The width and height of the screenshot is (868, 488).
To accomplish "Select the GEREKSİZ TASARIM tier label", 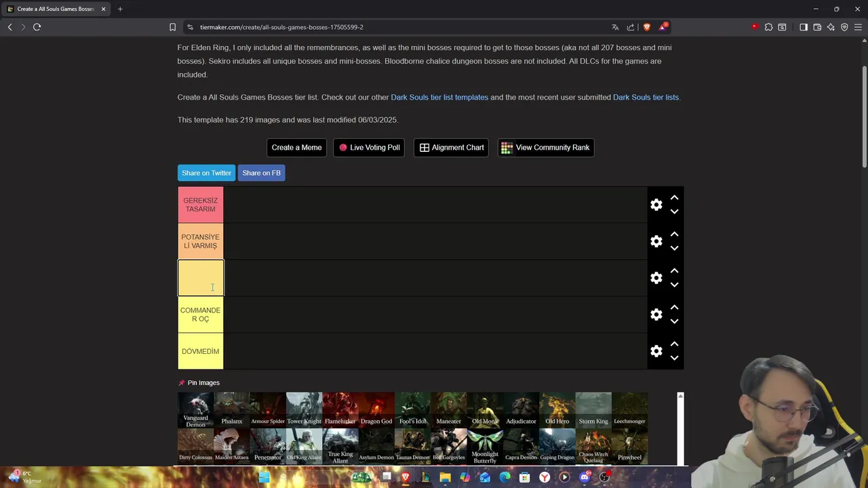I will pos(201,205).
